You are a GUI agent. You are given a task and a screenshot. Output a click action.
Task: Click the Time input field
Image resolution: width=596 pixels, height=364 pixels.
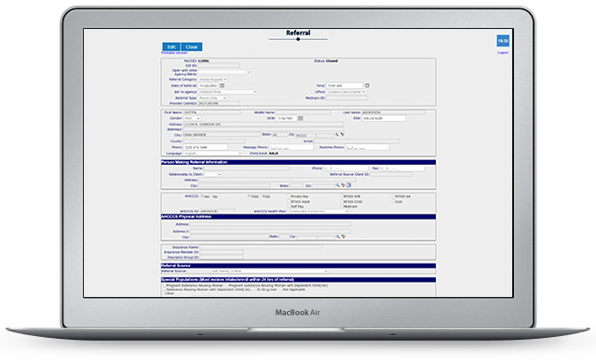coord(345,86)
